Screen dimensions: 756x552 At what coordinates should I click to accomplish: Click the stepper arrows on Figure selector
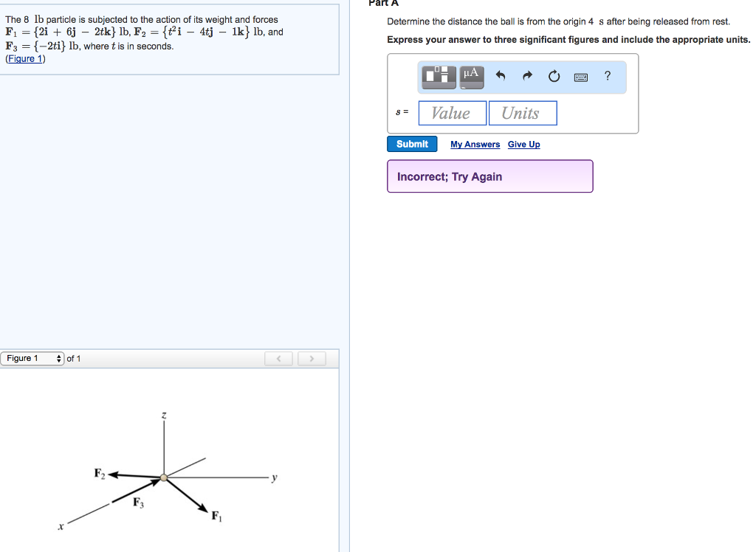58,358
